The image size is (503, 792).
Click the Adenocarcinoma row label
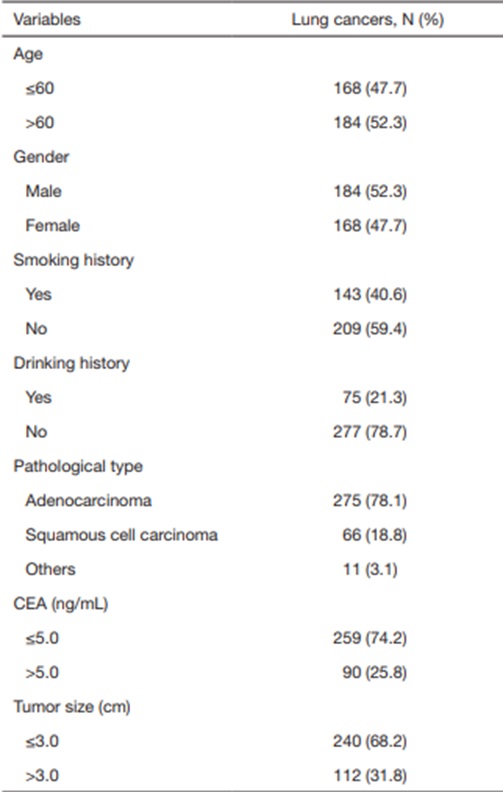(x=88, y=501)
